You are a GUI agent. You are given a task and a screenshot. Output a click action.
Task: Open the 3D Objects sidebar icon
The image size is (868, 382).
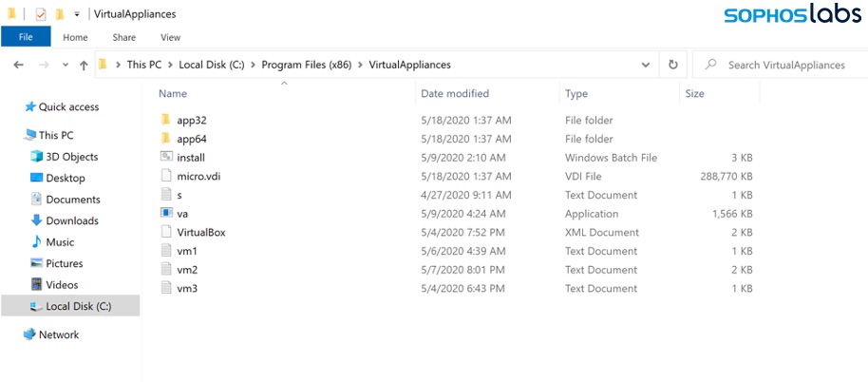tap(37, 157)
